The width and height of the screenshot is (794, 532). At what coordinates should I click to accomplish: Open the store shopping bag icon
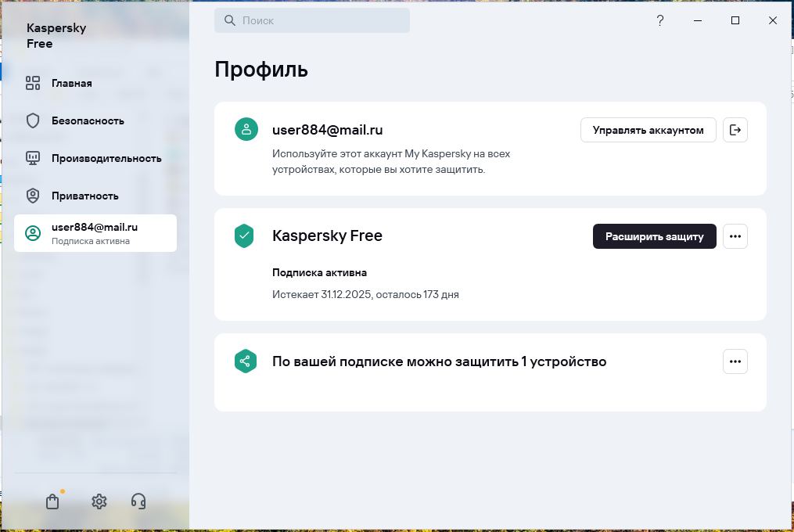52,501
